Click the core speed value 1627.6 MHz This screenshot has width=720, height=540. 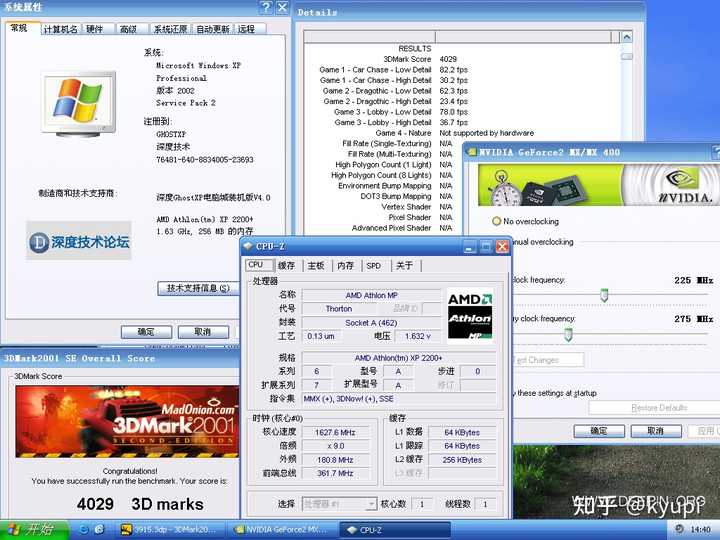coord(335,432)
